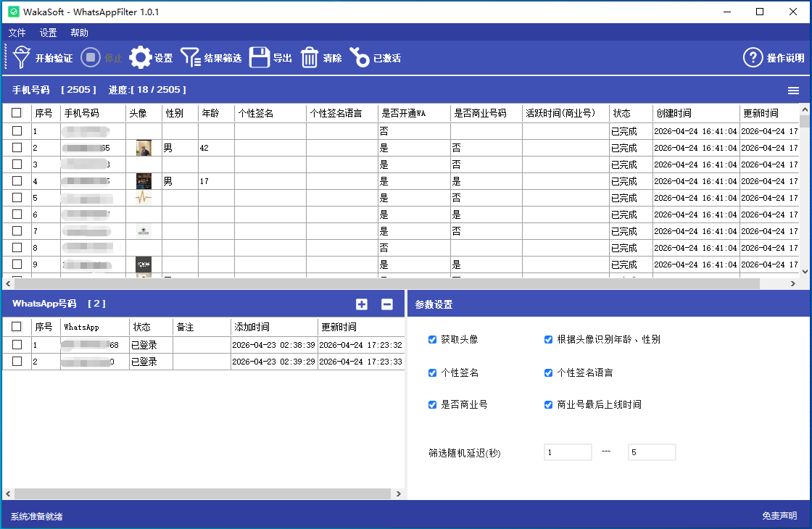Image resolution: width=812 pixels, height=529 pixels.
Task: Uncheck the 是否商业号 option
Action: tap(432, 404)
